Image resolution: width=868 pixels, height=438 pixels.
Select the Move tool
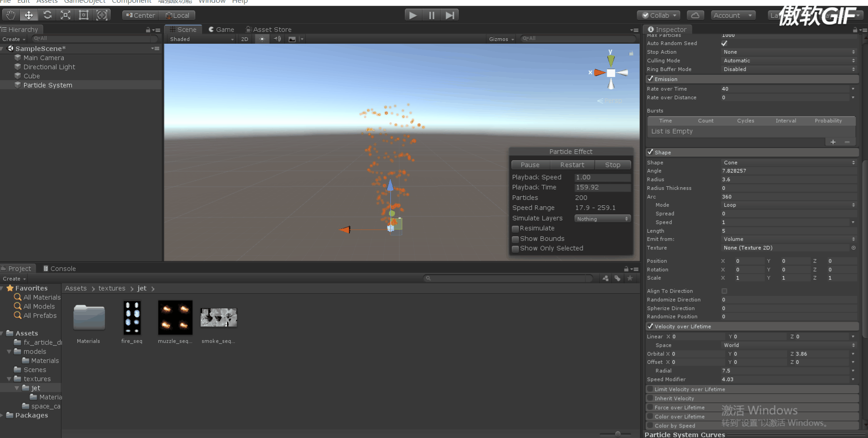(x=29, y=15)
